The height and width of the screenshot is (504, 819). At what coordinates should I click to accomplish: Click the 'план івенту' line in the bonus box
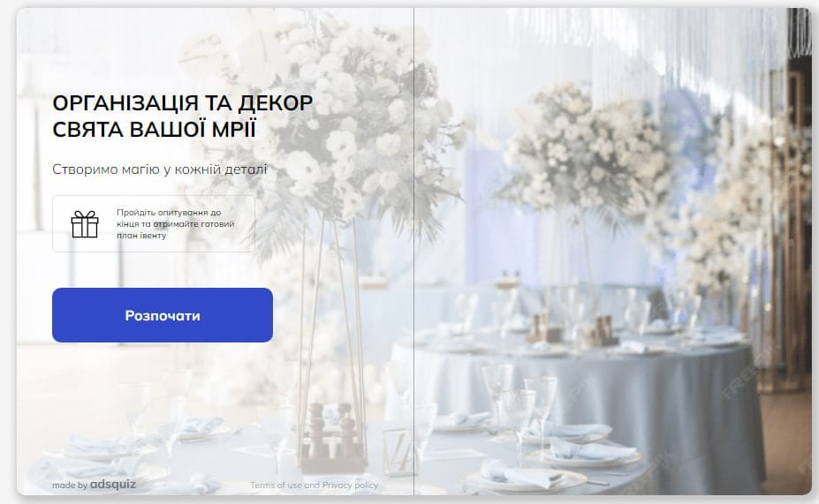pyautogui.click(x=141, y=236)
